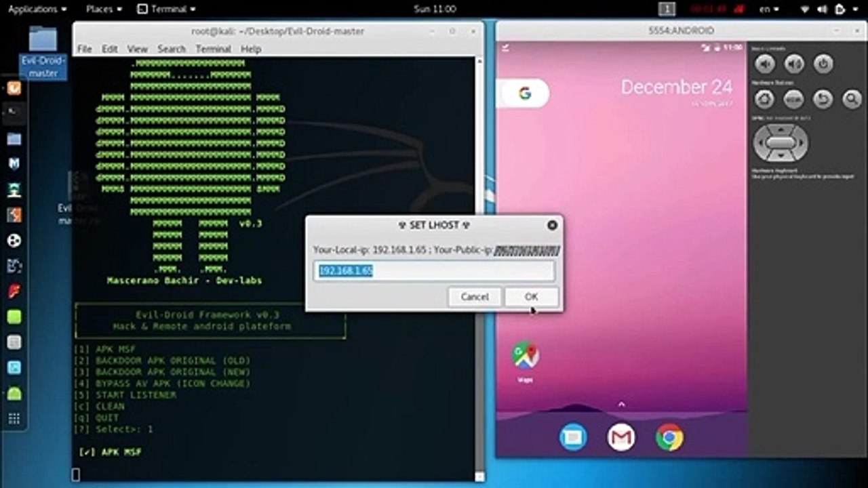Viewport: 868px width, 488px height.
Task: Open Google Maps app on Android home
Action: 526,355
